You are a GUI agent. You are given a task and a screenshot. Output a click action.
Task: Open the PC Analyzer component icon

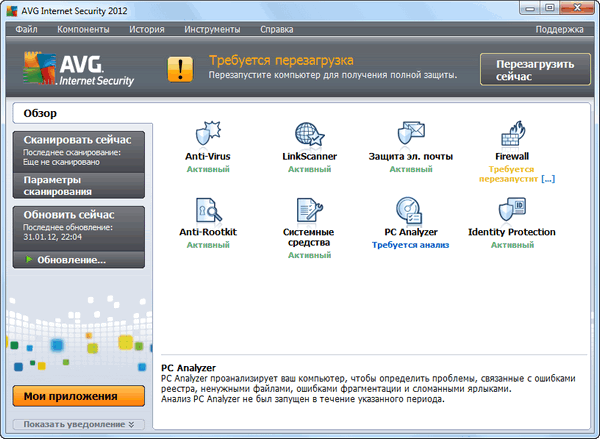410,210
